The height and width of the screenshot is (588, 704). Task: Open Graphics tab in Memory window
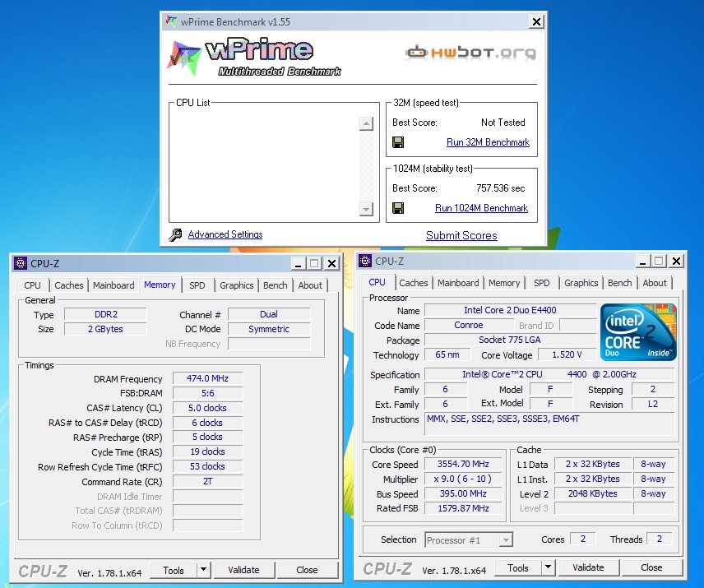pos(237,285)
